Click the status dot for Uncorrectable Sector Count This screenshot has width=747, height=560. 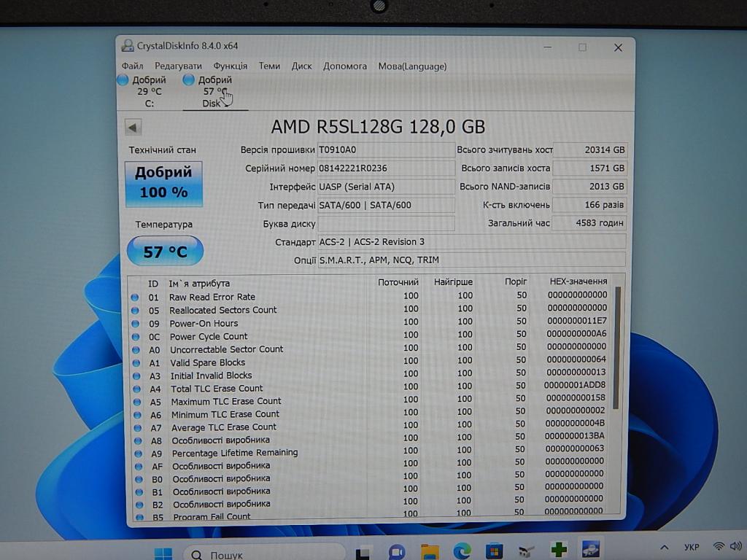pos(136,350)
